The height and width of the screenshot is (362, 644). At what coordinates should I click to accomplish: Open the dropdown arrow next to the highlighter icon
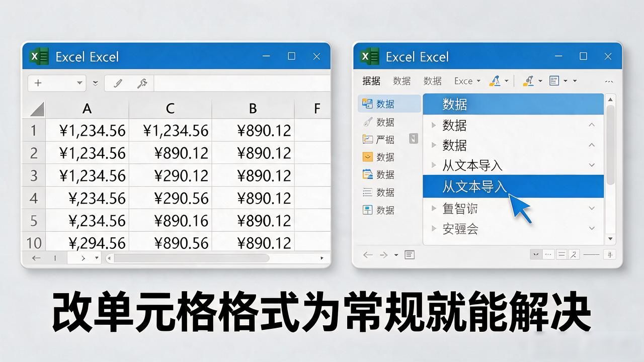click(540, 81)
